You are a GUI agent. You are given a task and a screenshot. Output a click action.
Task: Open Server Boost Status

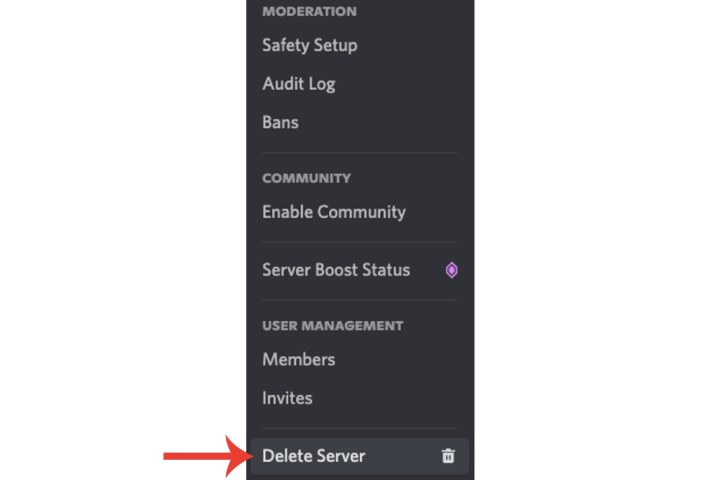[336, 270]
